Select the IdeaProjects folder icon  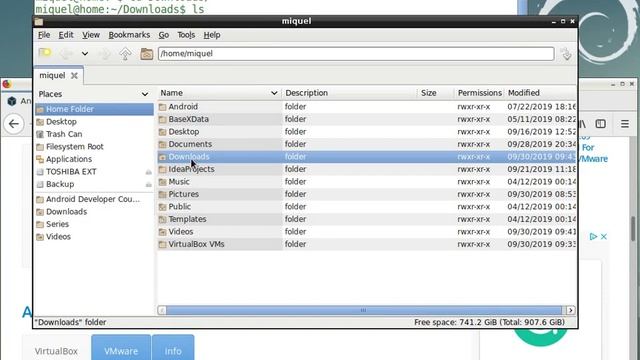(162, 169)
